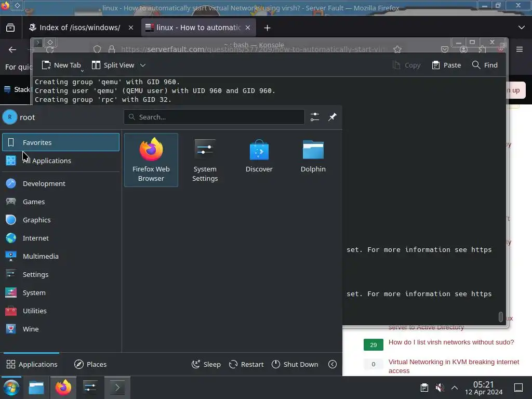Click the Shut Down button
This screenshot has height=399, width=532.
pos(295,364)
